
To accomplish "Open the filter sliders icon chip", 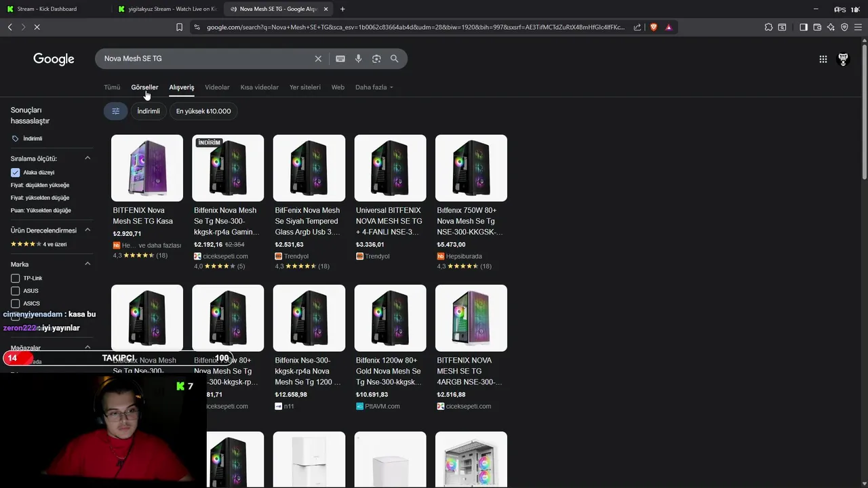I will [x=115, y=111].
